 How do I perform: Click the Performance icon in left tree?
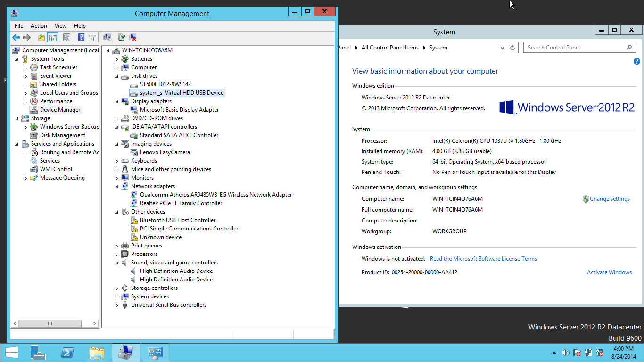click(34, 101)
